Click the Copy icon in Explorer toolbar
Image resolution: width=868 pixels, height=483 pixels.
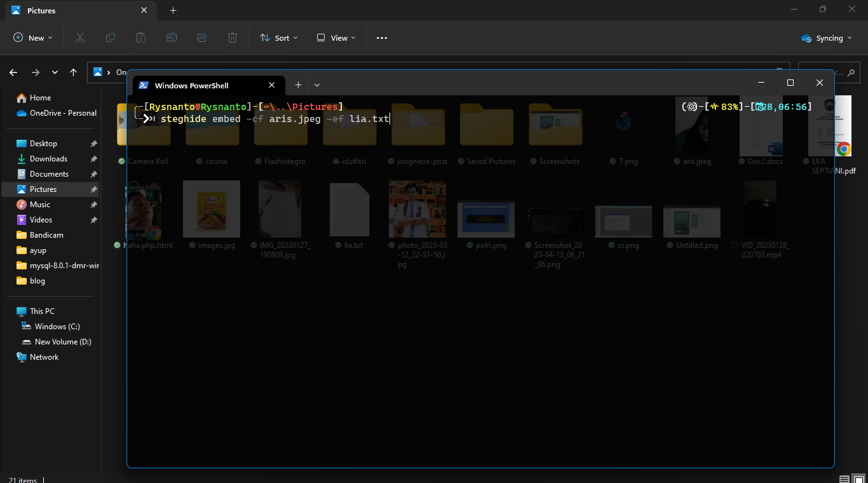[x=111, y=38]
